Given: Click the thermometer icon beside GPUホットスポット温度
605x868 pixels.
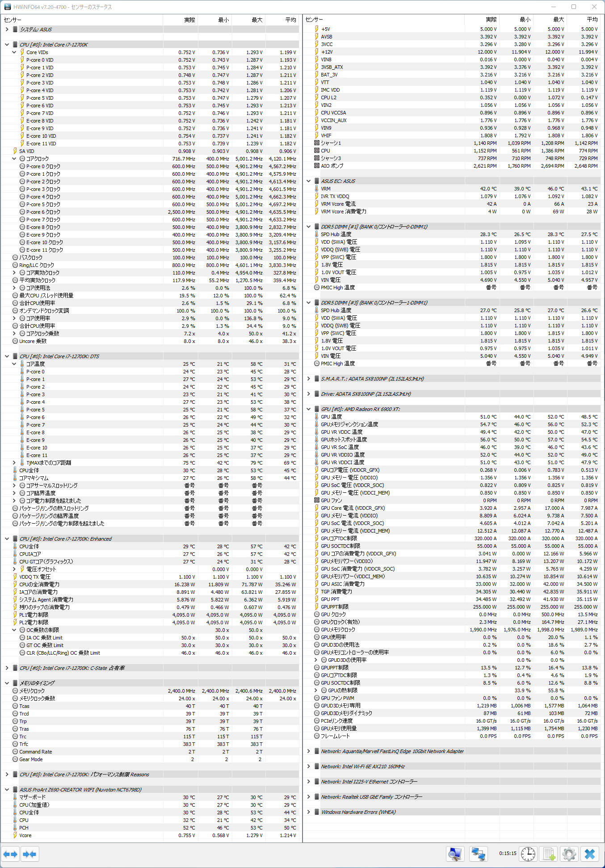Looking at the screenshot, I should [x=316, y=440].
